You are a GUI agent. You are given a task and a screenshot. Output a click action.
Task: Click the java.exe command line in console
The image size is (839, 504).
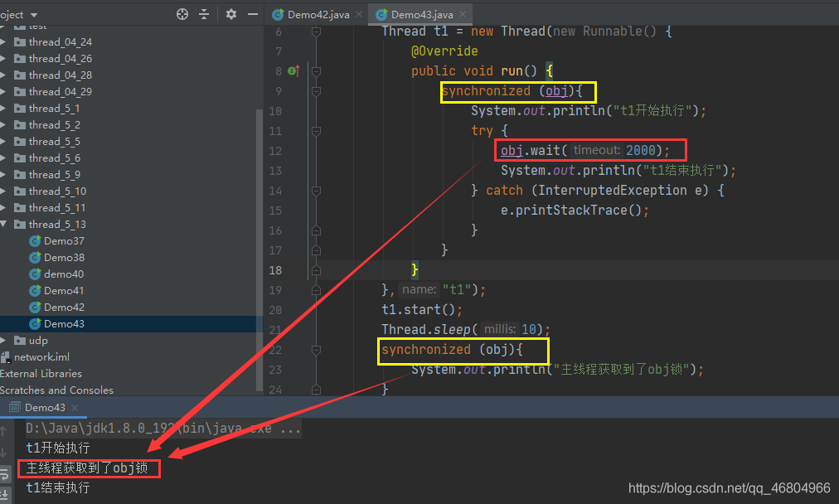[163, 429]
